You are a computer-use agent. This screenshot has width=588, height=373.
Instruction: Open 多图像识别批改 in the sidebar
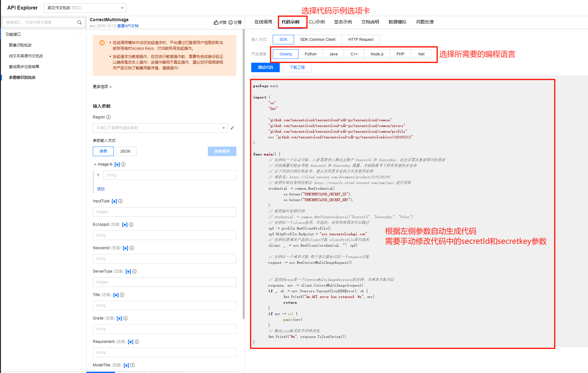tap(22, 78)
